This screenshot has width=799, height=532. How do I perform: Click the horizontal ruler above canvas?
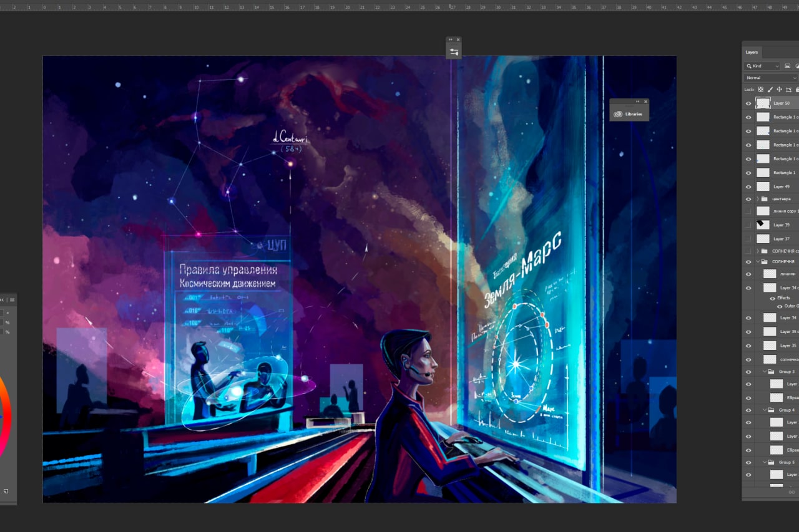point(399,7)
